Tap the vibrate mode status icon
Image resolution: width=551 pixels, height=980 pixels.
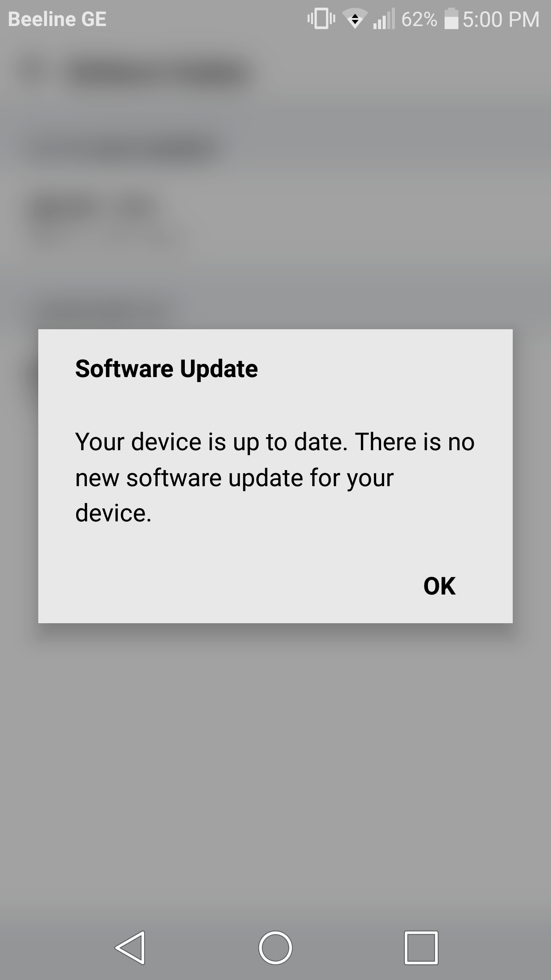point(321,19)
